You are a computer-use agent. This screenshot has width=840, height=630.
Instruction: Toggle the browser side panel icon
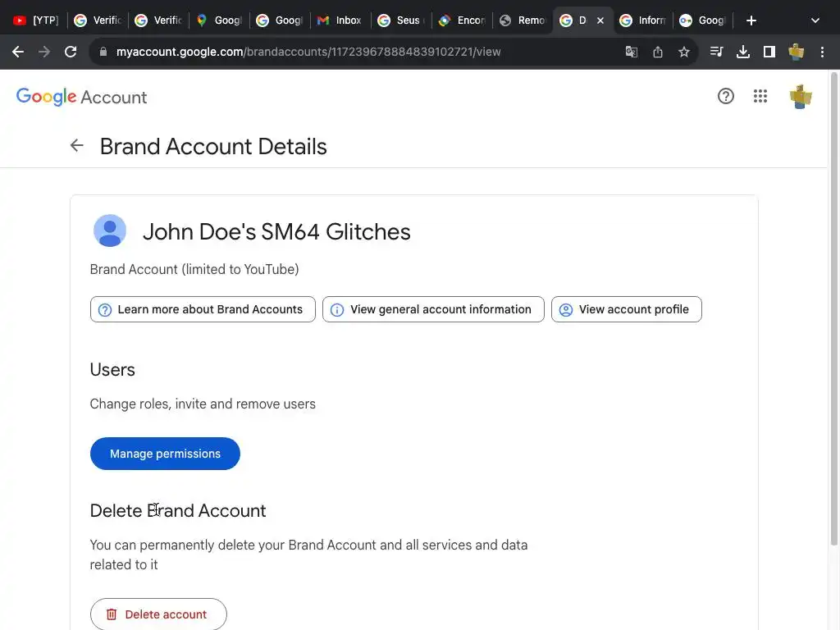point(769,52)
